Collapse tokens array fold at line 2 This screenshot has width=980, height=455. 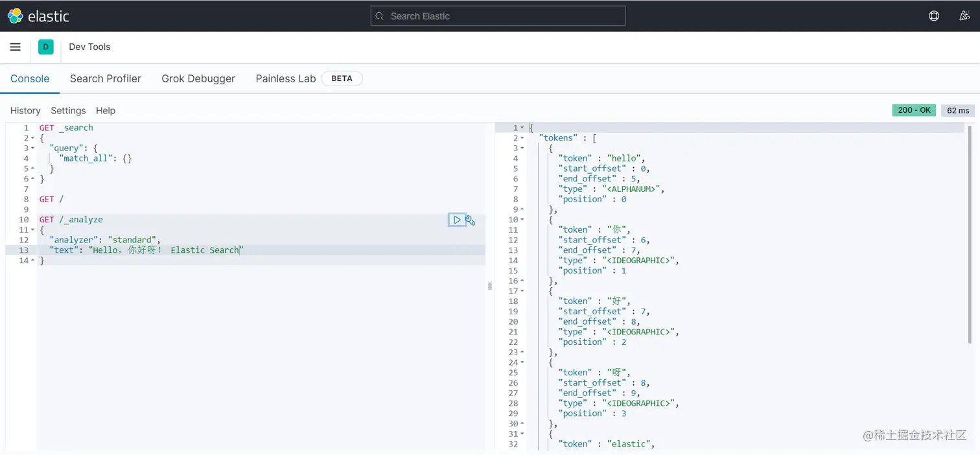tap(522, 138)
